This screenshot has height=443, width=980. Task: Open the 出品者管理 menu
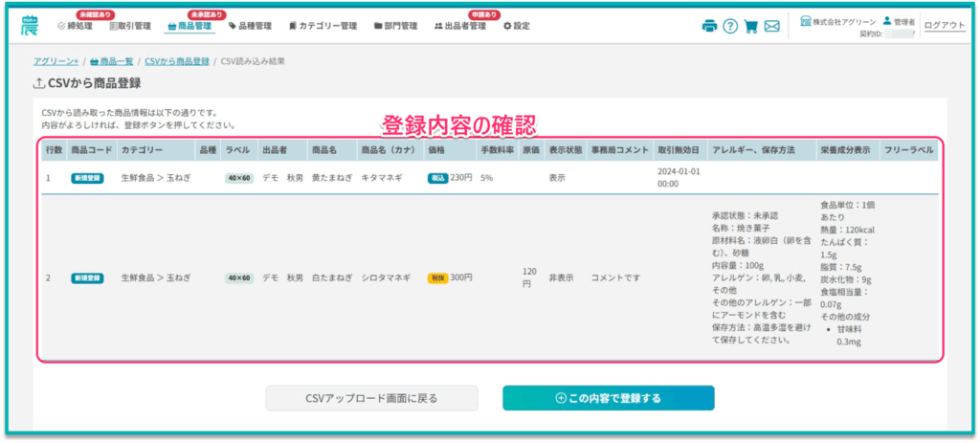[460, 26]
